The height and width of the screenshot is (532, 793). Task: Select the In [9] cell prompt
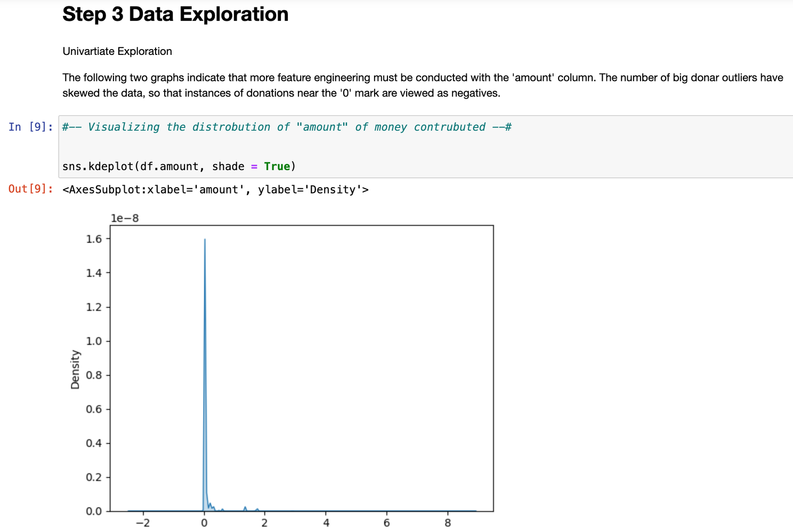pyautogui.click(x=30, y=127)
